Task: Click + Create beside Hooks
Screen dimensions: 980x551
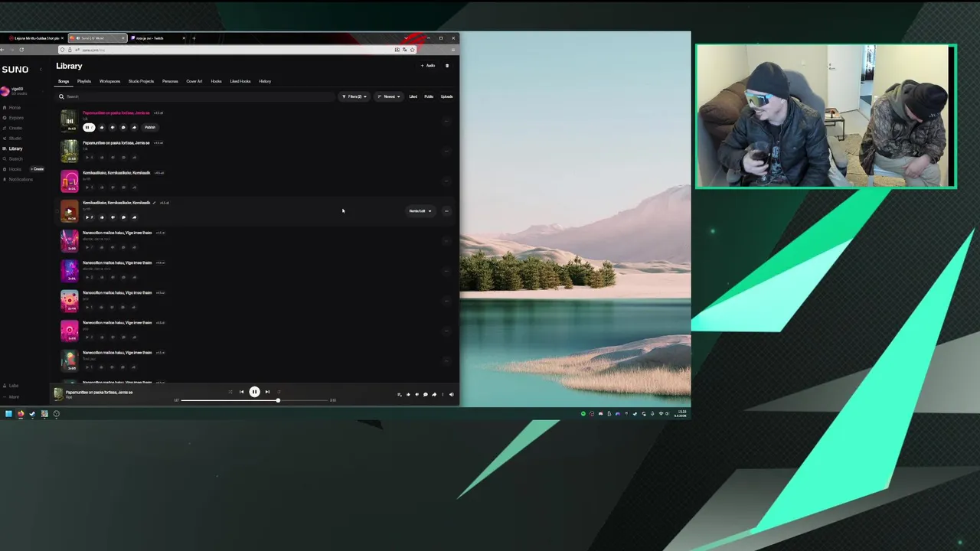Action: [38, 169]
